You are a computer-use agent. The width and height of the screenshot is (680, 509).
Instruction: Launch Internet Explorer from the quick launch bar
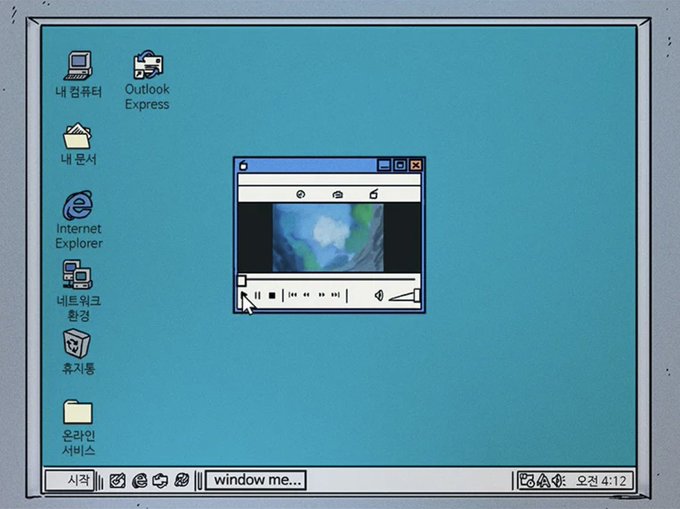point(140,480)
